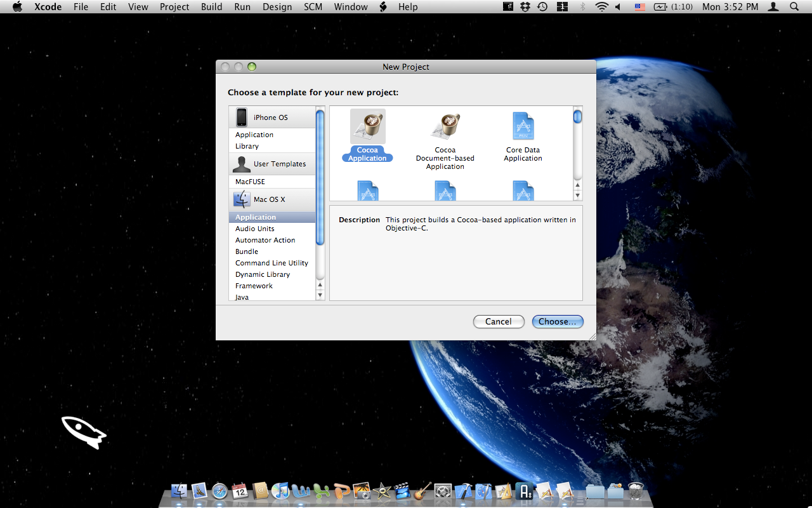Open the Window menu
Image resolution: width=812 pixels, height=508 pixels.
(x=351, y=7)
